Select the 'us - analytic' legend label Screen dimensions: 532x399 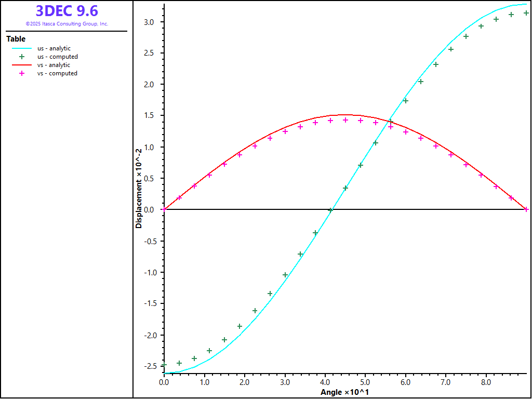tap(54, 48)
